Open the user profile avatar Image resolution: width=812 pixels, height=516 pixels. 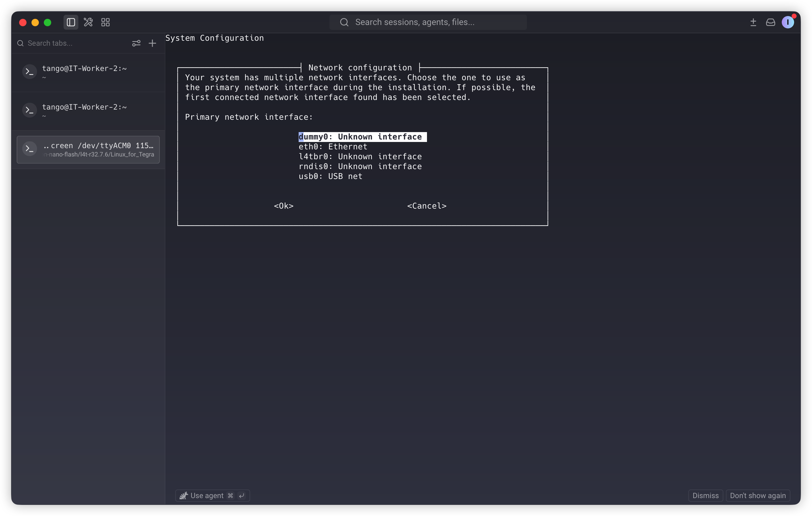click(788, 22)
